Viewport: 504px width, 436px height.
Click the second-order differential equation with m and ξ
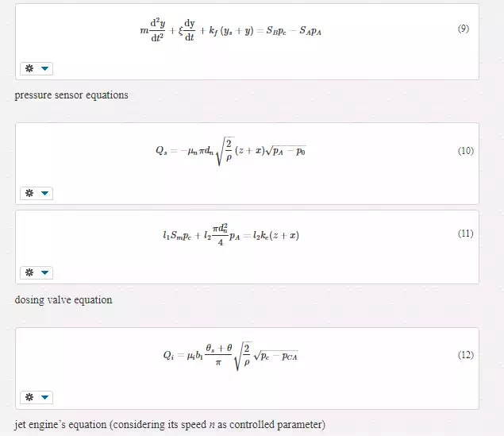pyautogui.click(x=231, y=30)
